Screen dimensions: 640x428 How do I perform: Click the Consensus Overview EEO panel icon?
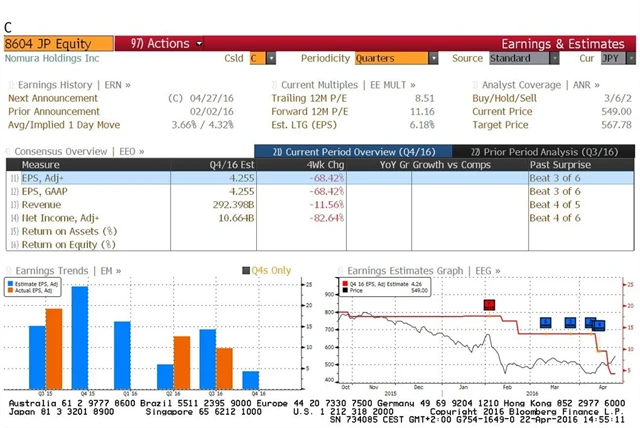tap(9, 152)
